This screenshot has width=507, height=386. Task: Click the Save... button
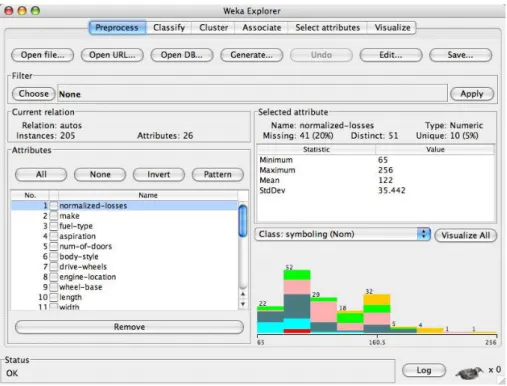pyautogui.click(x=461, y=55)
